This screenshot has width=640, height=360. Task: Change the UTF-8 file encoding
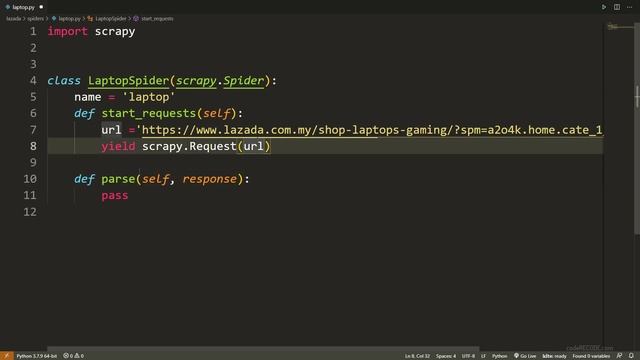468,356
